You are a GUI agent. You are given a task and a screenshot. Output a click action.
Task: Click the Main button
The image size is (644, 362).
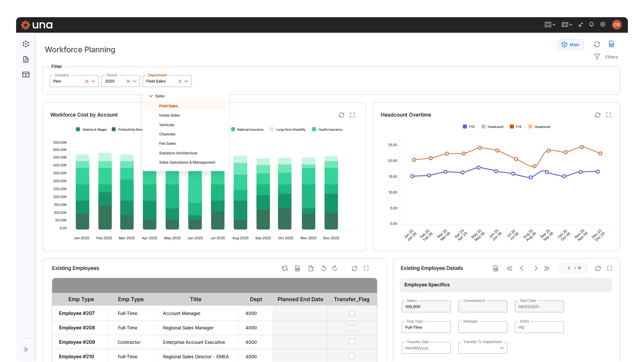(x=570, y=45)
